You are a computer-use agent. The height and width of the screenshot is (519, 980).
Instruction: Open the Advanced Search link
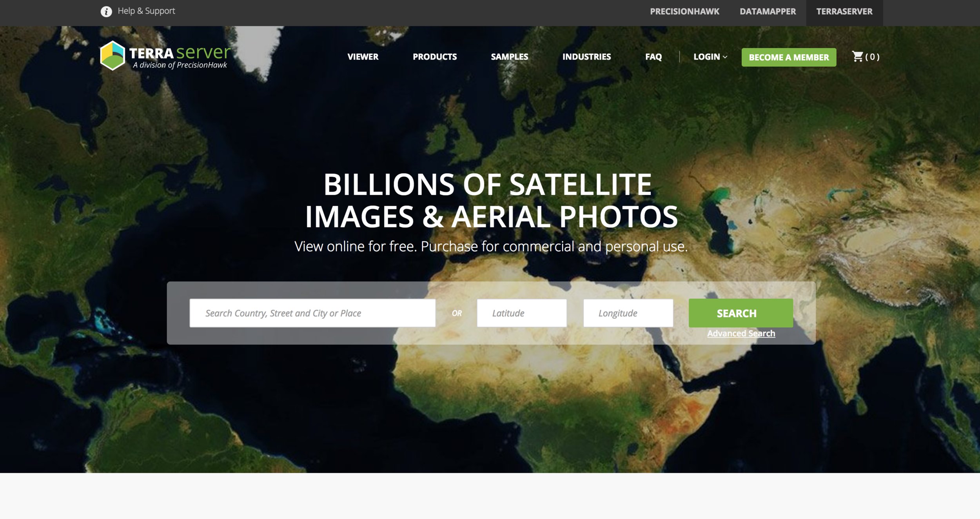[741, 333]
